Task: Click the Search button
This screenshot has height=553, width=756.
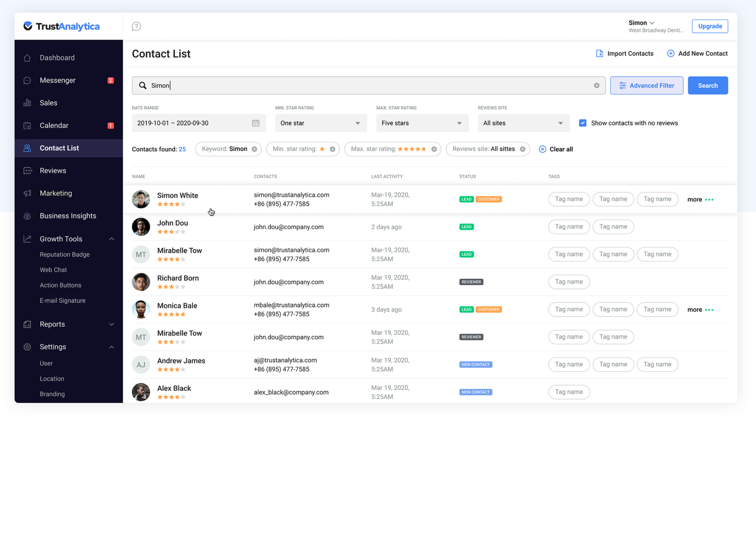Action: click(x=708, y=85)
